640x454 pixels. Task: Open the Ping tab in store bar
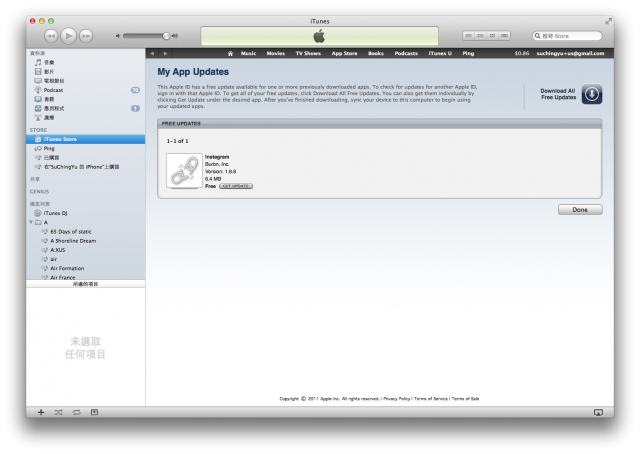point(468,53)
